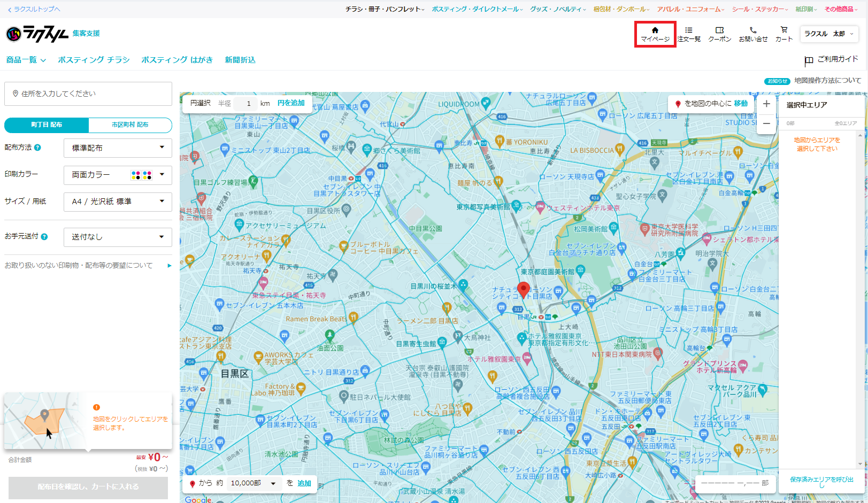Click 追加 link beside 10,000部
The image size is (868, 503).
click(304, 483)
